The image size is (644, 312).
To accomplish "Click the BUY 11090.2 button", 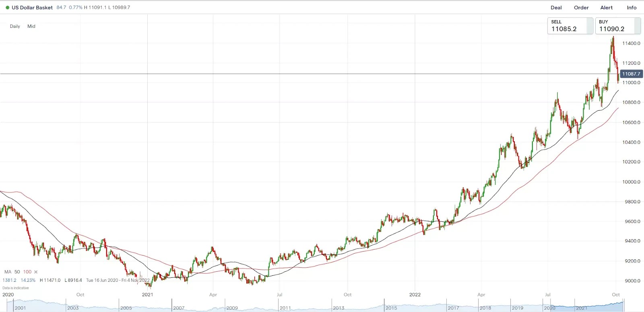I will 618,26.
